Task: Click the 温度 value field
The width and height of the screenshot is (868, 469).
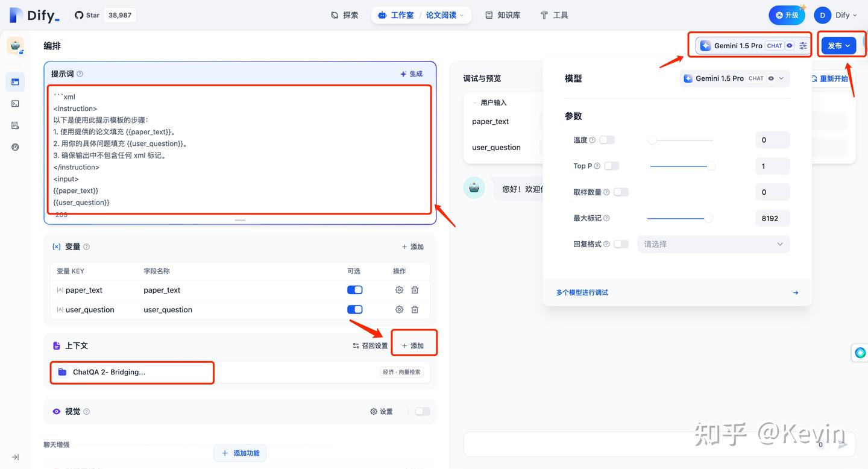Action: click(772, 140)
